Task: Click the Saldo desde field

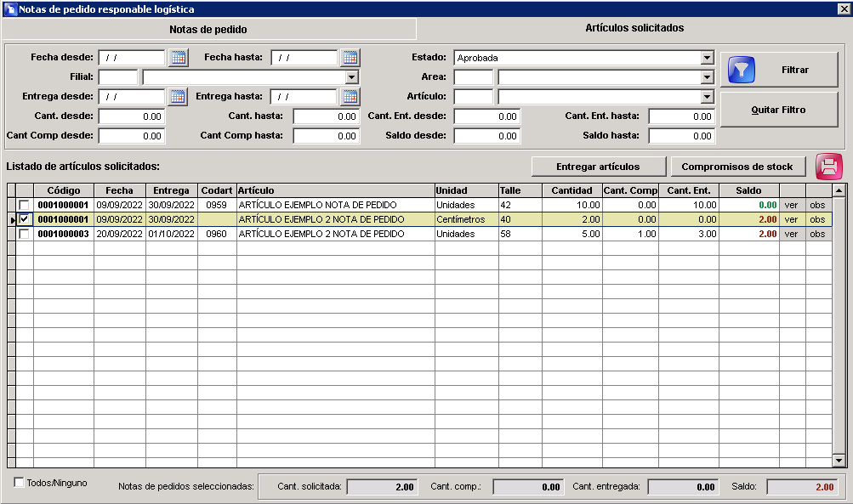Action: [x=487, y=136]
